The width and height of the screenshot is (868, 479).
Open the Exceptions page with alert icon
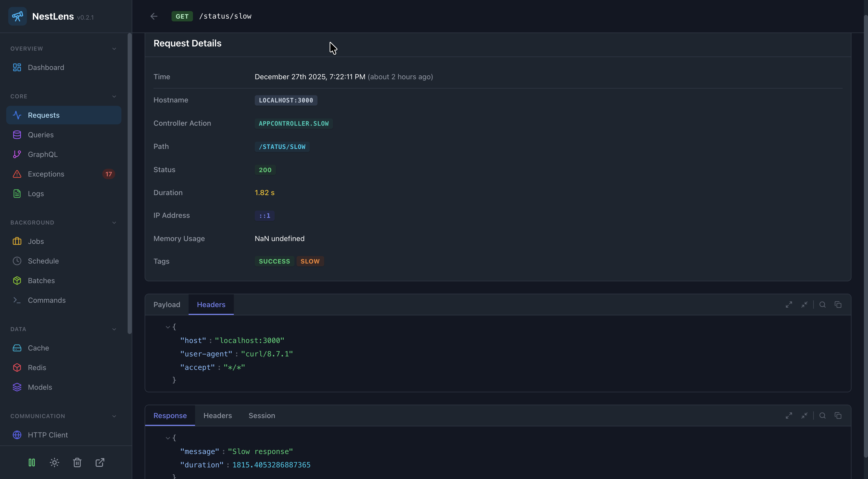point(46,174)
